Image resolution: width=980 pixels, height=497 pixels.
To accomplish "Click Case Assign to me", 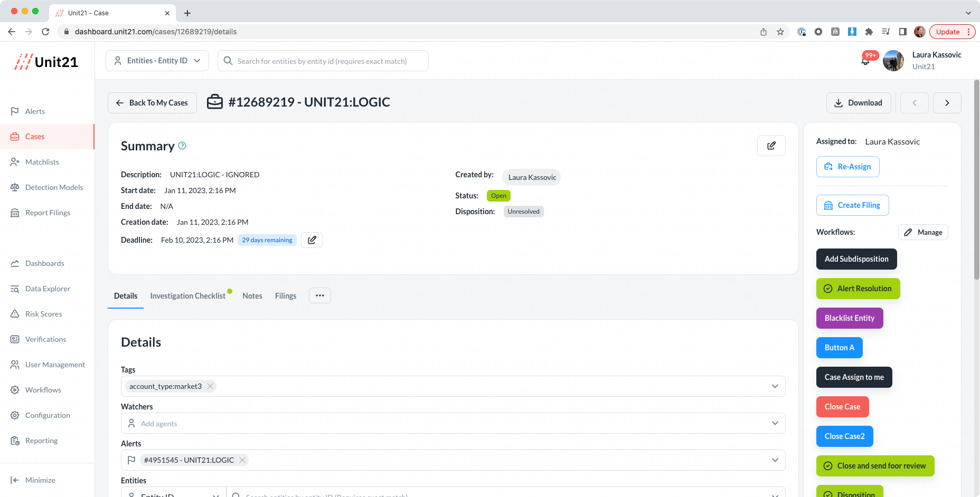I will [854, 377].
